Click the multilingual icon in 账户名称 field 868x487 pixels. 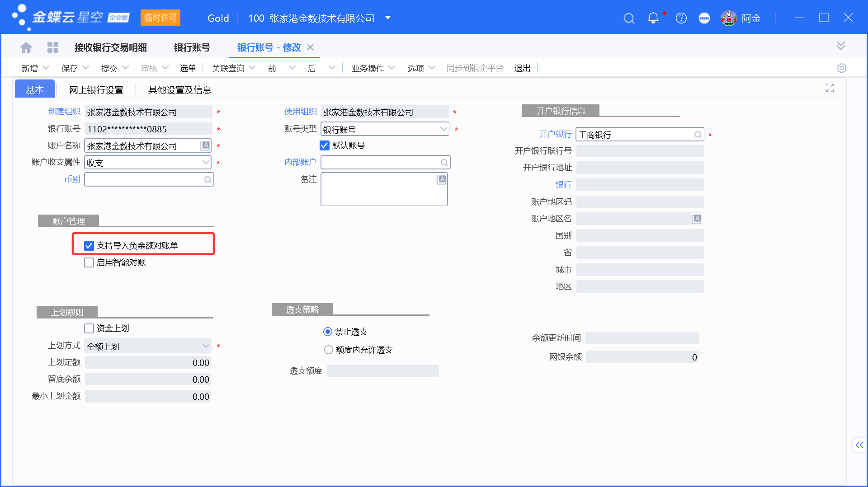tap(205, 145)
